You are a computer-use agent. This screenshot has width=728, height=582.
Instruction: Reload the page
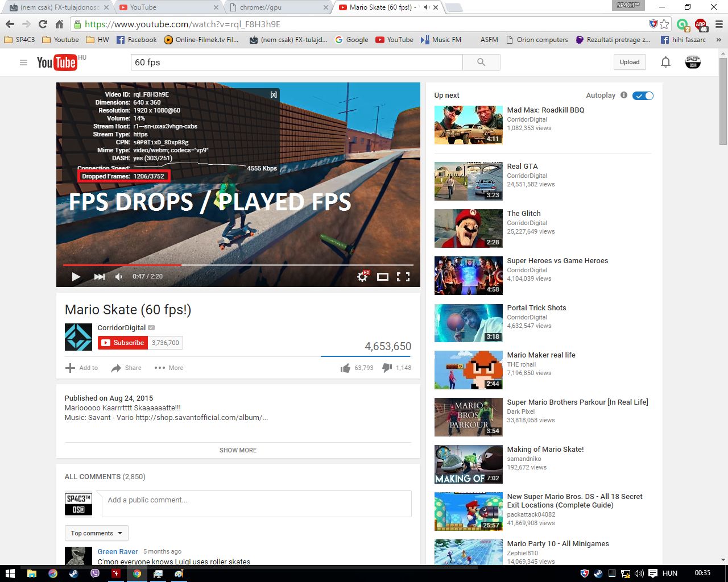[43, 24]
